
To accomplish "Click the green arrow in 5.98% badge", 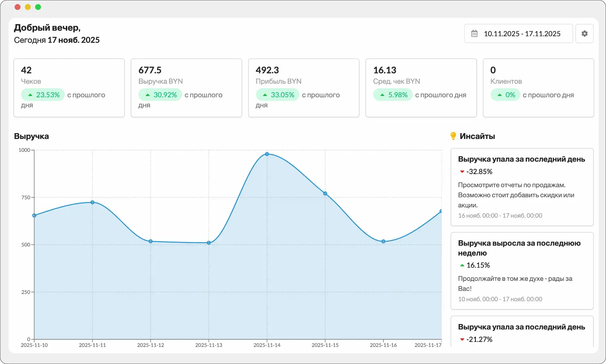I will tap(382, 95).
